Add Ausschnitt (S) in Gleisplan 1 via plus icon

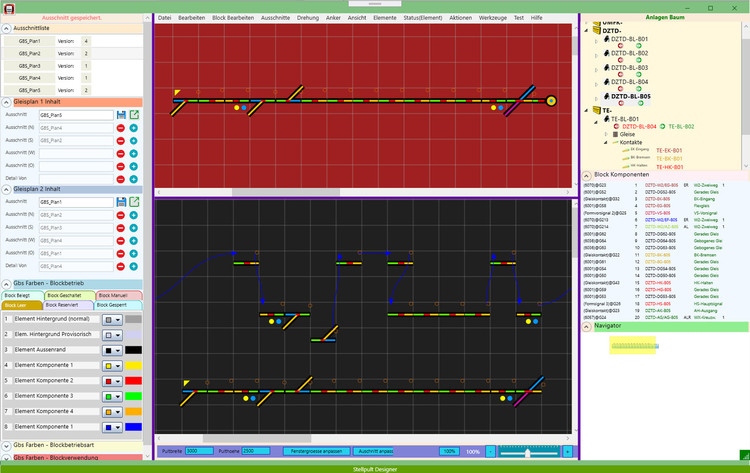pyautogui.click(x=134, y=140)
